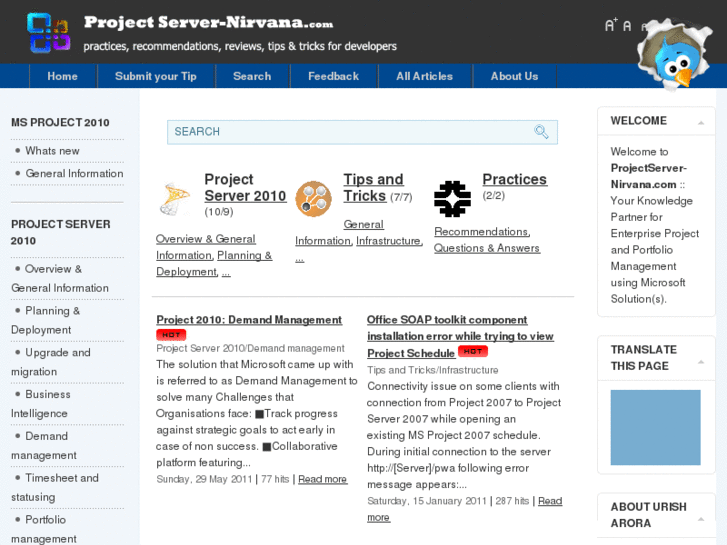Open Questions & Answers subcategory link
Image resolution: width=727 pixels, height=545 pixels.
[487, 248]
